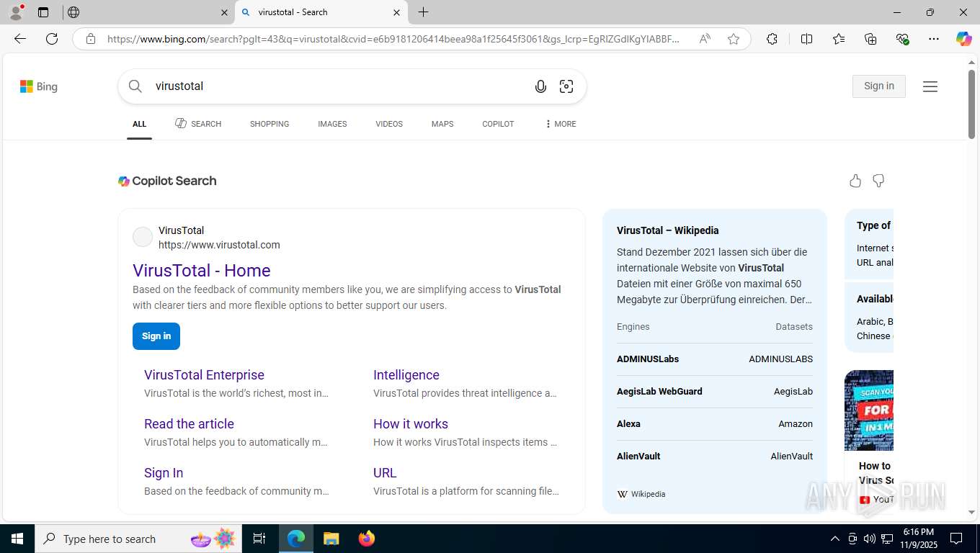Screen dimensions: 980x553
Task: Open File Explorer from taskbar
Action: tap(331, 539)
